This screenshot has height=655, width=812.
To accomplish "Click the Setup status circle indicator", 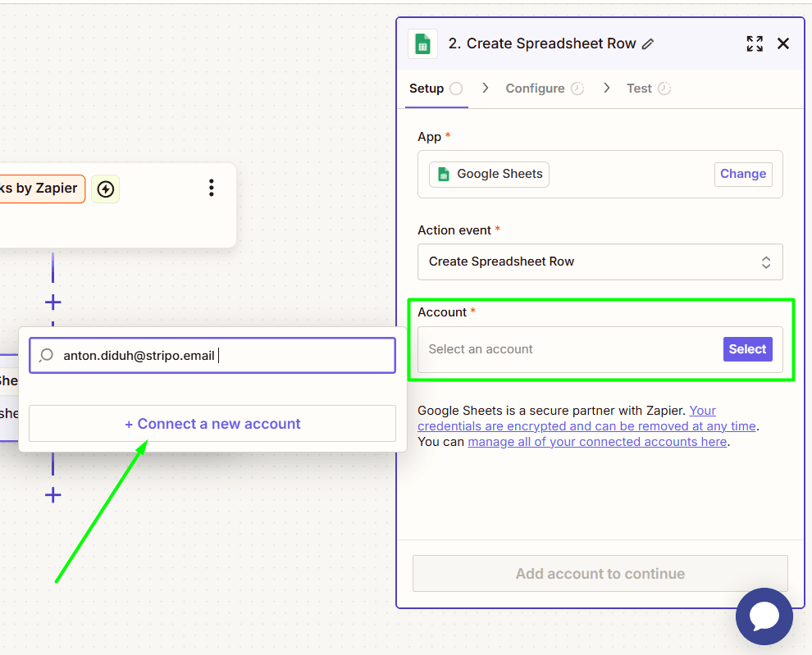I will coord(456,89).
